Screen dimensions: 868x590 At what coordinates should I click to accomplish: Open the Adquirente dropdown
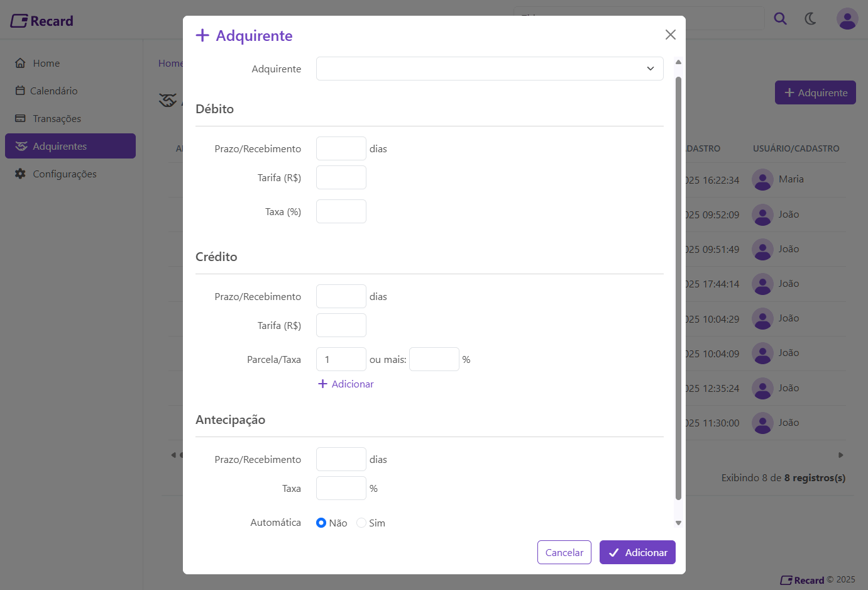pyautogui.click(x=489, y=69)
